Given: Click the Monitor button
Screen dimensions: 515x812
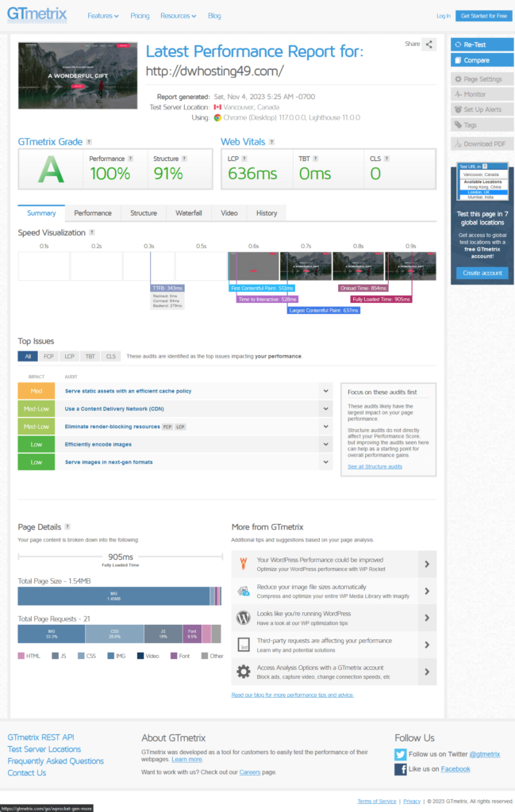Looking at the screenshot, I should [x=482, y=94].
